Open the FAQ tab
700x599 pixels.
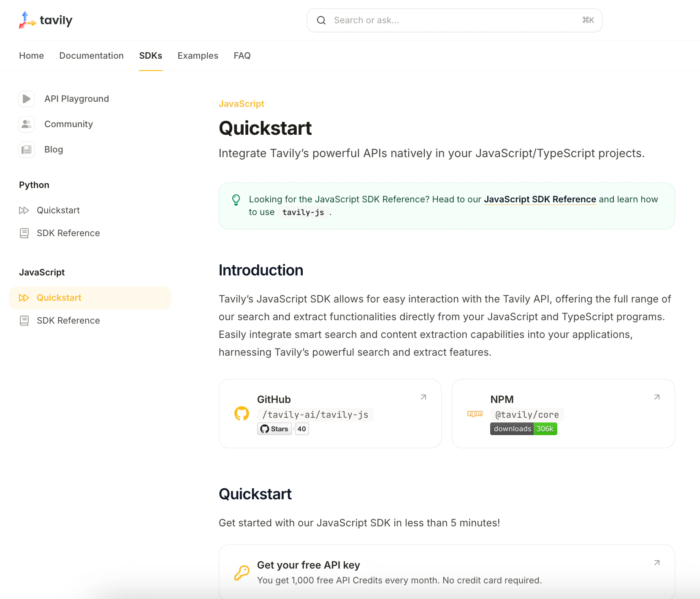tap(242, 56)
